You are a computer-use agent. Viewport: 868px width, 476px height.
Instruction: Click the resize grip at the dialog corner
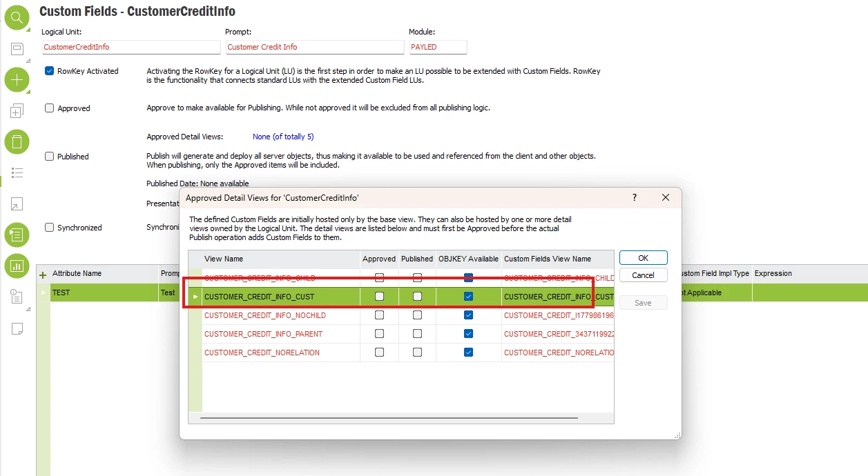pos(676,435)
